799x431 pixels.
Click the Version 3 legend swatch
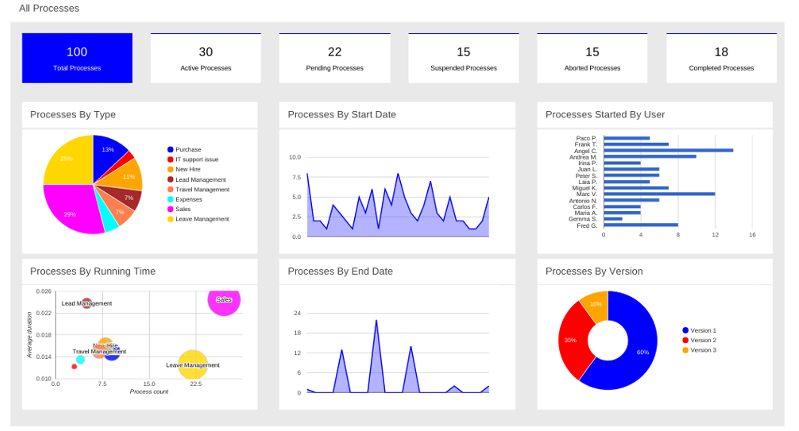[x=686, y=350]
